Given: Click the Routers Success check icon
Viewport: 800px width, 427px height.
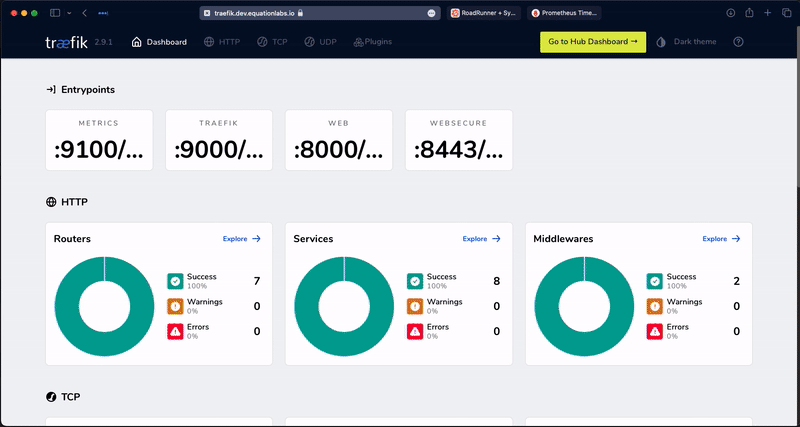Looking at the screenshot, I should point(175,281).
